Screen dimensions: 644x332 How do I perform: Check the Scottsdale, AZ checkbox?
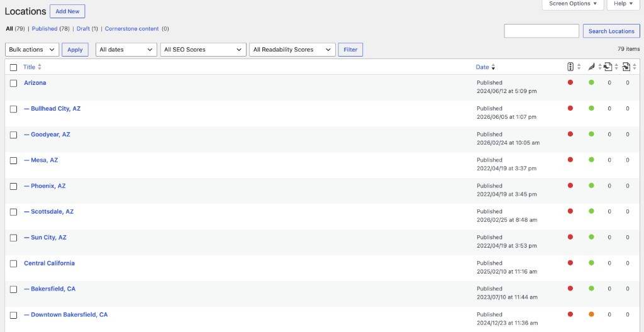[x=14, y=212]
